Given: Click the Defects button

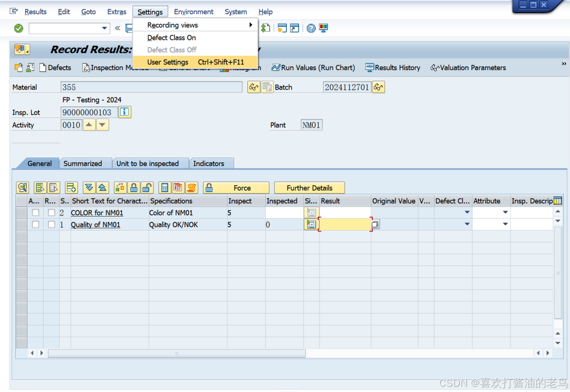Looking at the screenshot, I should [x=55, y=67].
